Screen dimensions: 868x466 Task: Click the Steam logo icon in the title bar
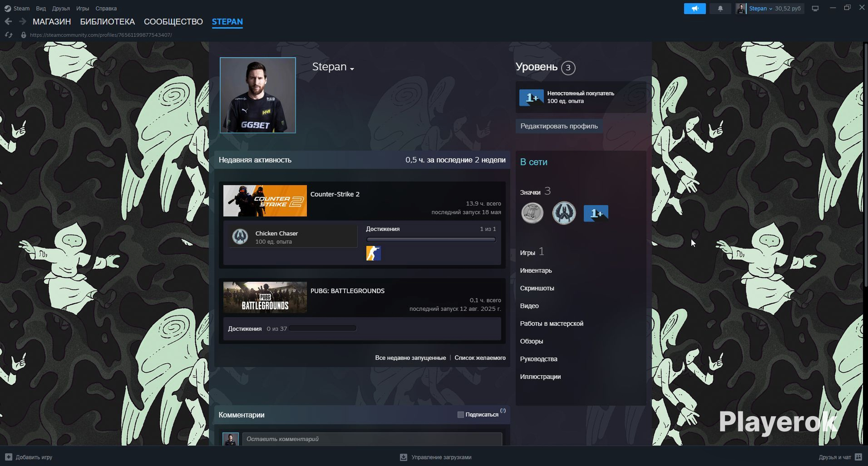click(7, 8)
